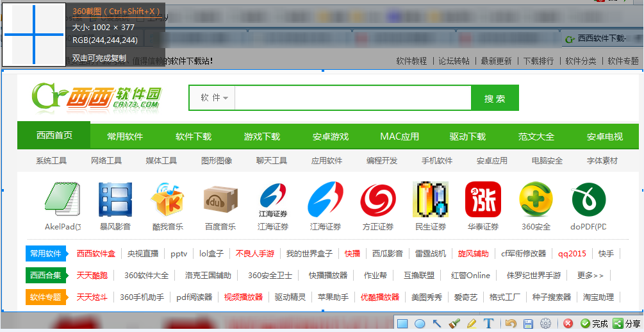Open the 范文大全 navigation tab

[x=536, y=137]
